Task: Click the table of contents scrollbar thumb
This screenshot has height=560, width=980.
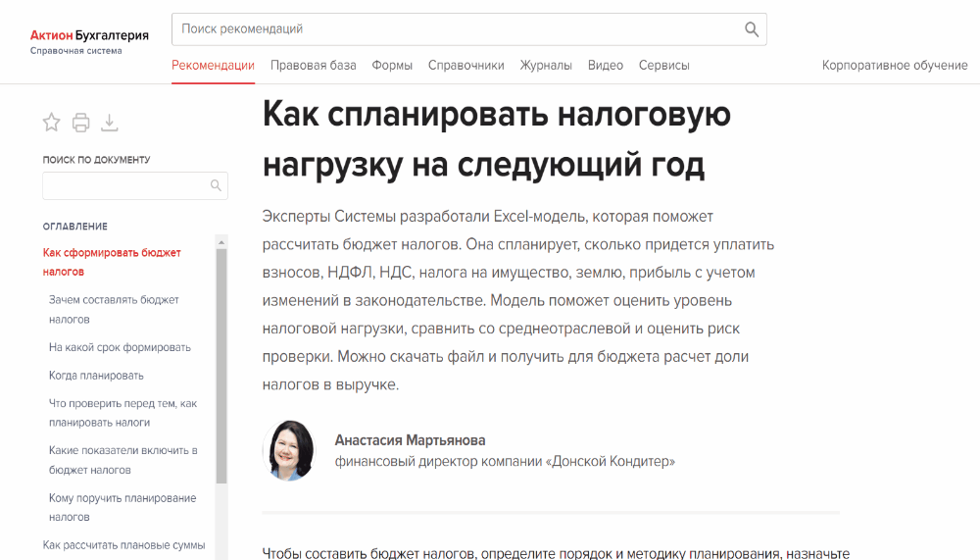Action: click(x=221, y=366)
